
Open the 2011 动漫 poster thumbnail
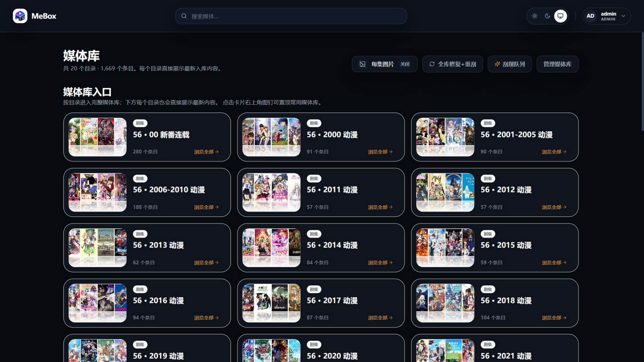click(271, 192)
